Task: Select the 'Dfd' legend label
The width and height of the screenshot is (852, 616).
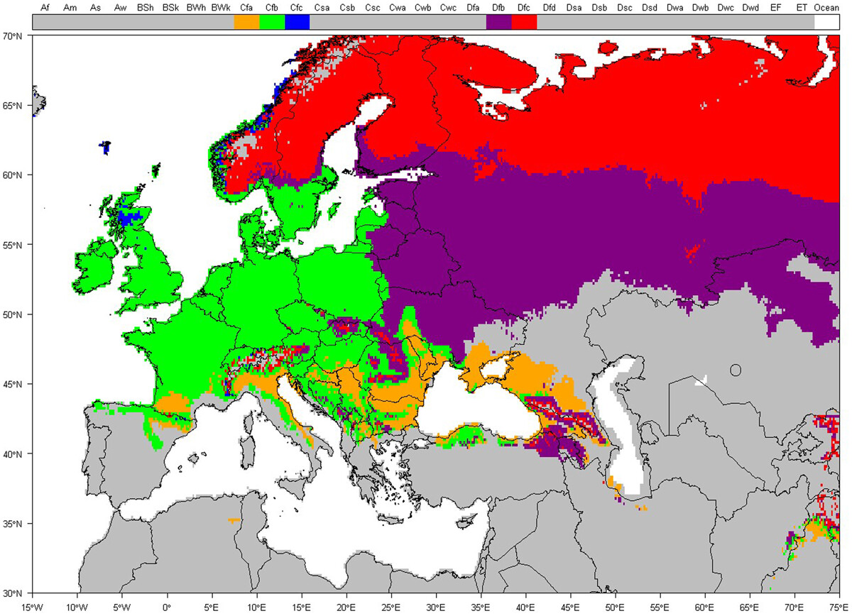Action: (550, 8)
